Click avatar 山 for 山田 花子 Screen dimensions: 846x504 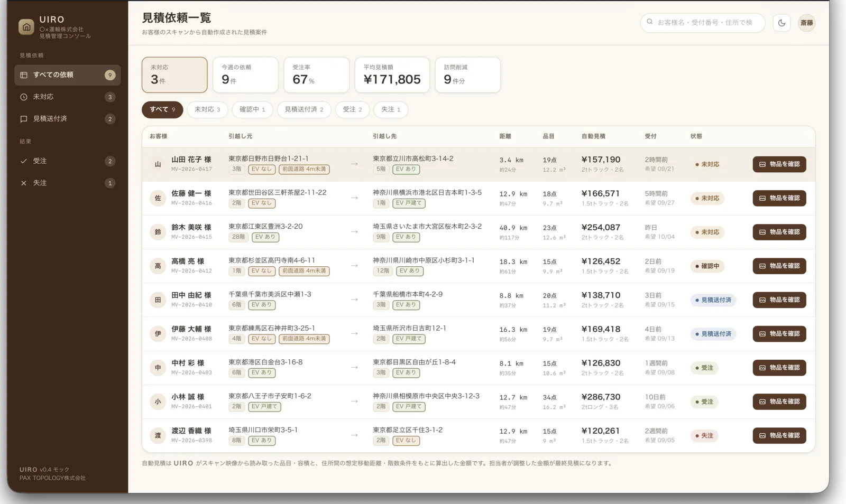point(158,164)
